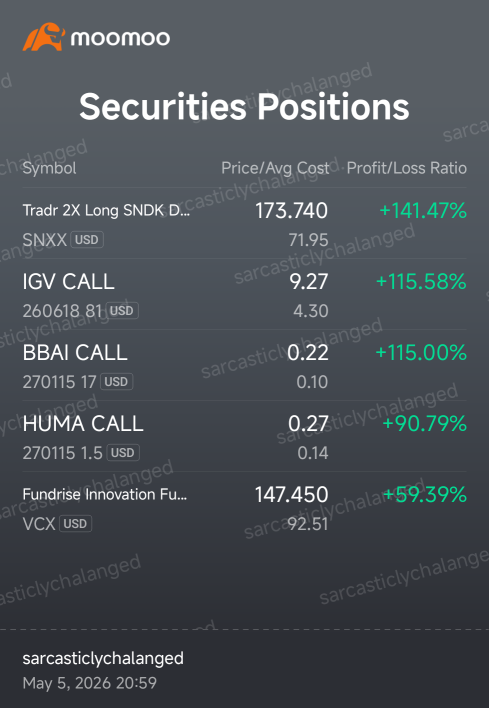Click the moomoo brand name text
Image resolution: width=489 pixels, height=708 pixels.
coord(120,38)
